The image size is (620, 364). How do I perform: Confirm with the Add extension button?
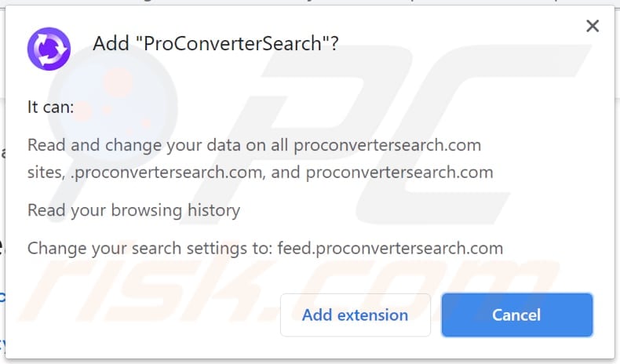[355, 315]
